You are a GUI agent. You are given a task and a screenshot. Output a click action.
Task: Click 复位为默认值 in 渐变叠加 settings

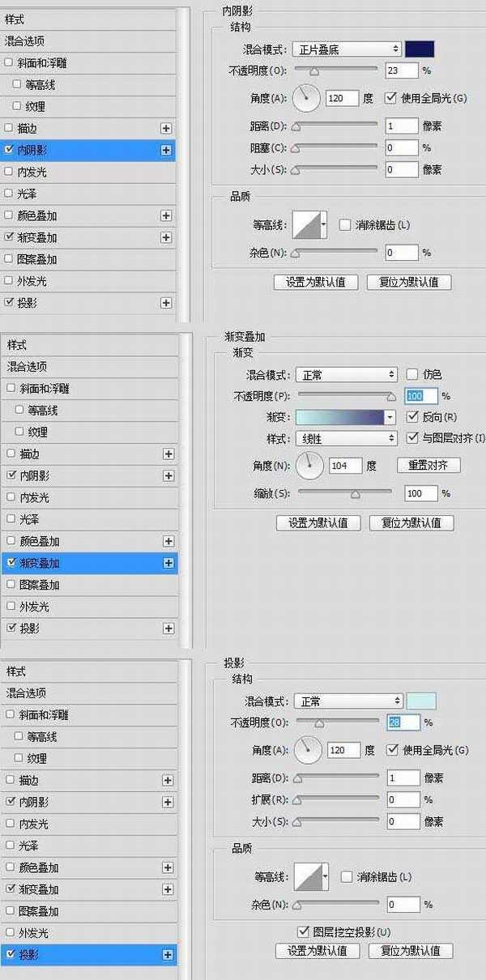(x=411, y=522)
